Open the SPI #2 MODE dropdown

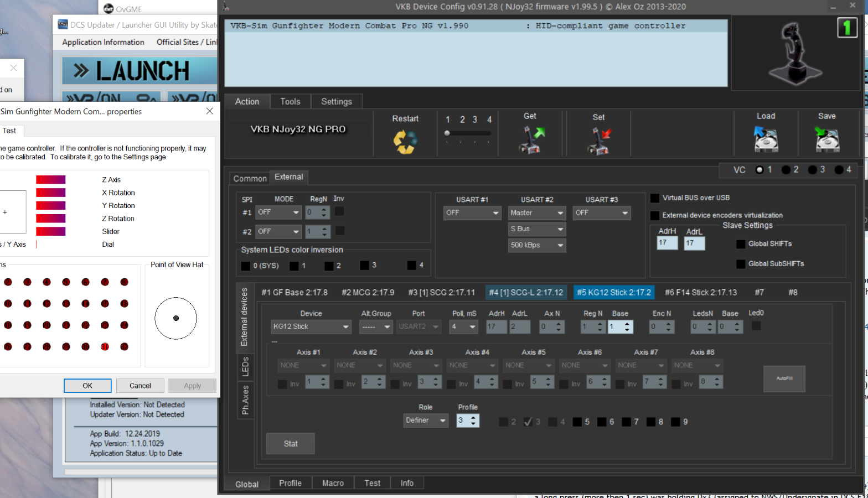click(x=278, y=231)
